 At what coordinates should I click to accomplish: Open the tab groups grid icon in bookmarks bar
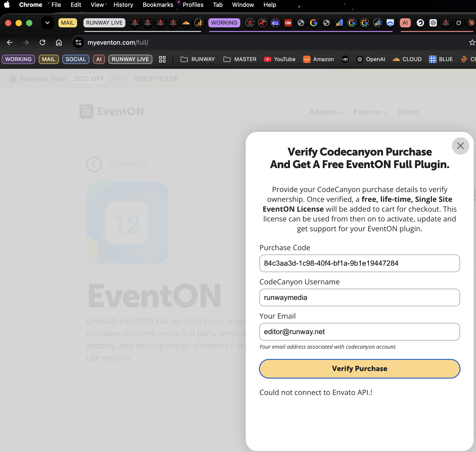(162, 59)
